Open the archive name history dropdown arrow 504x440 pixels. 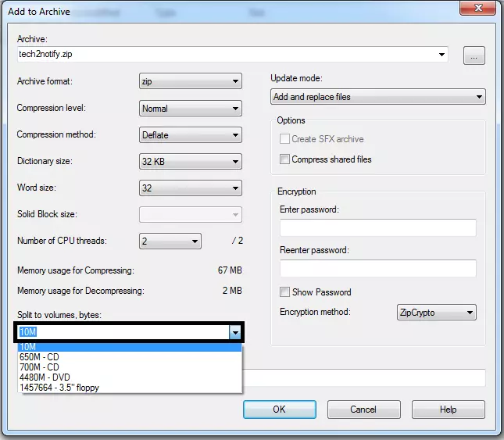click(441, 55)
